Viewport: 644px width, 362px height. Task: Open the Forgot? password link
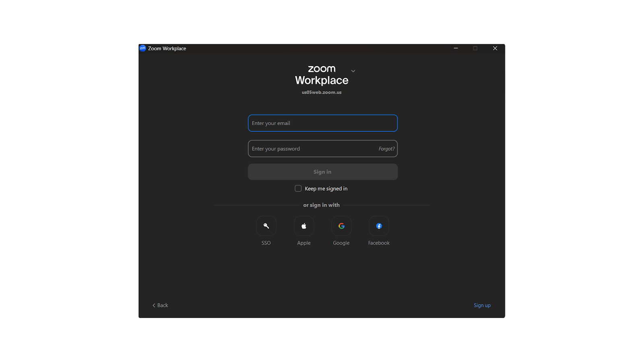pos(386,149)
